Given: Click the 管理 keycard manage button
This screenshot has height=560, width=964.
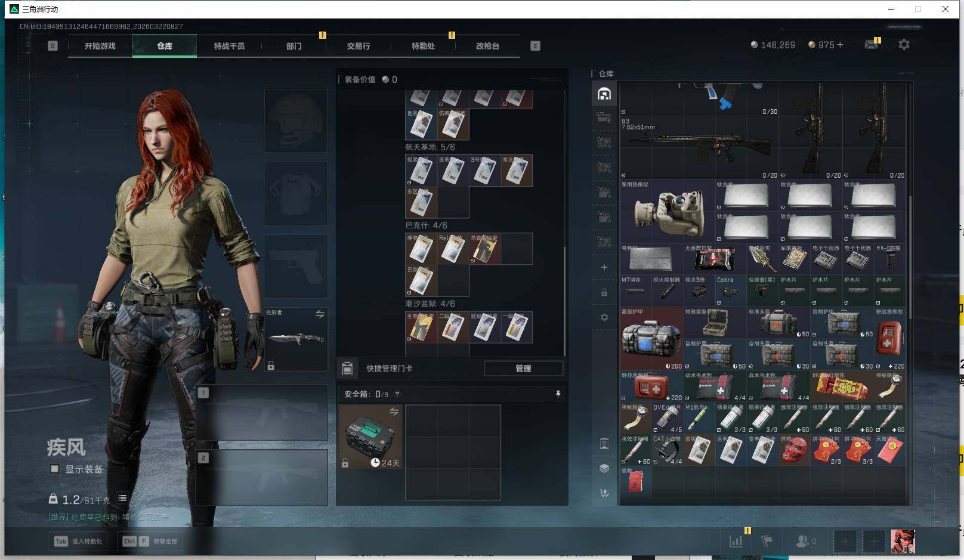Looking at the screenshot, I should [523, 369].
